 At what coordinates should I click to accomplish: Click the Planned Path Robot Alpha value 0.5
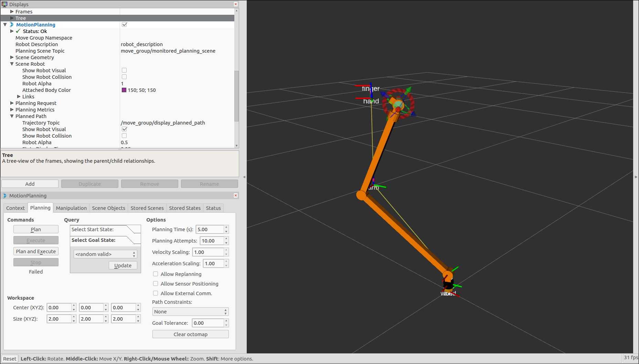tap(124, 142)
